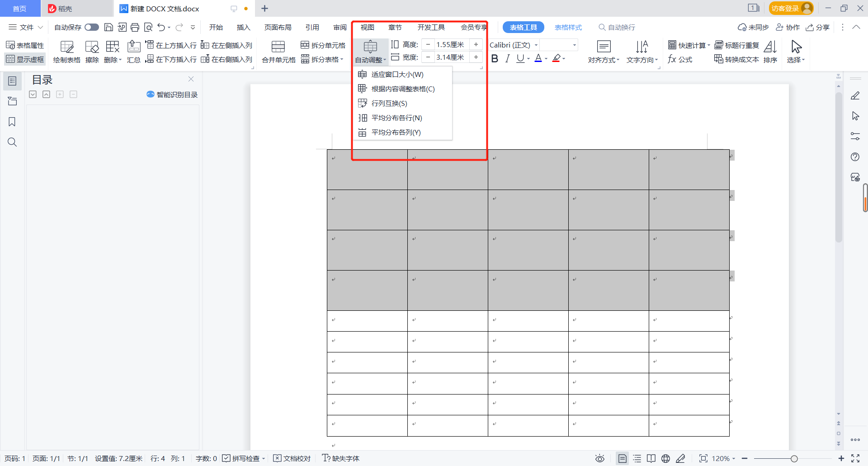Switch to 页面布局 ribbon tab
Screen dimensions: 868x466
[278, 27]
